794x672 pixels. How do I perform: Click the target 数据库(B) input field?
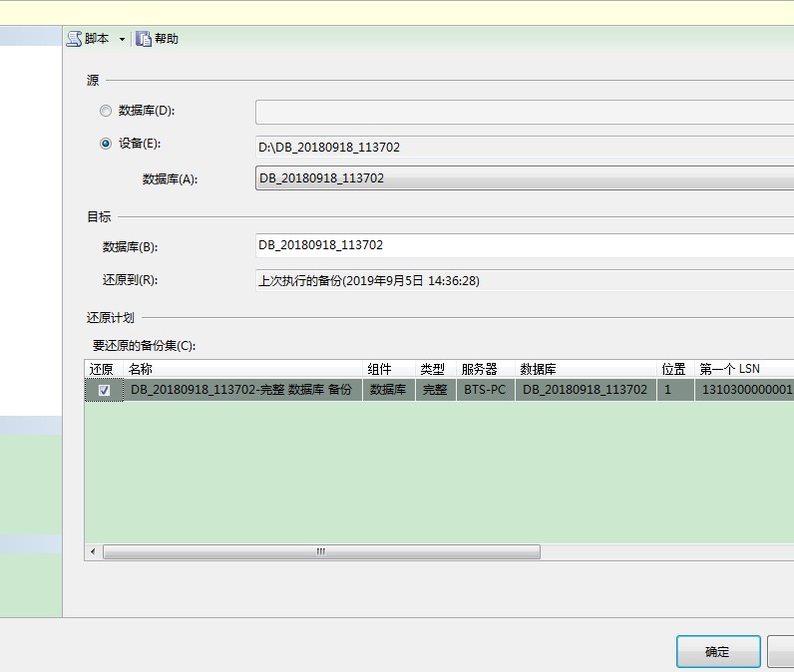(525, 245)
